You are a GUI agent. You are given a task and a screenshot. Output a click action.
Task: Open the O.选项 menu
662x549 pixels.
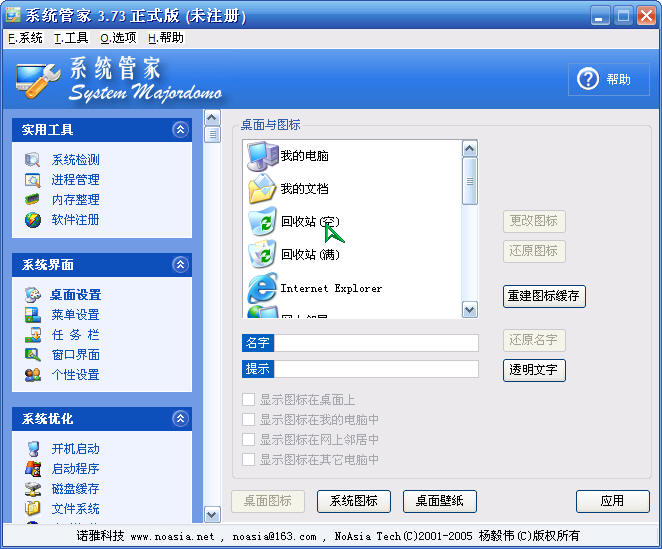click(x=118, y=38)
